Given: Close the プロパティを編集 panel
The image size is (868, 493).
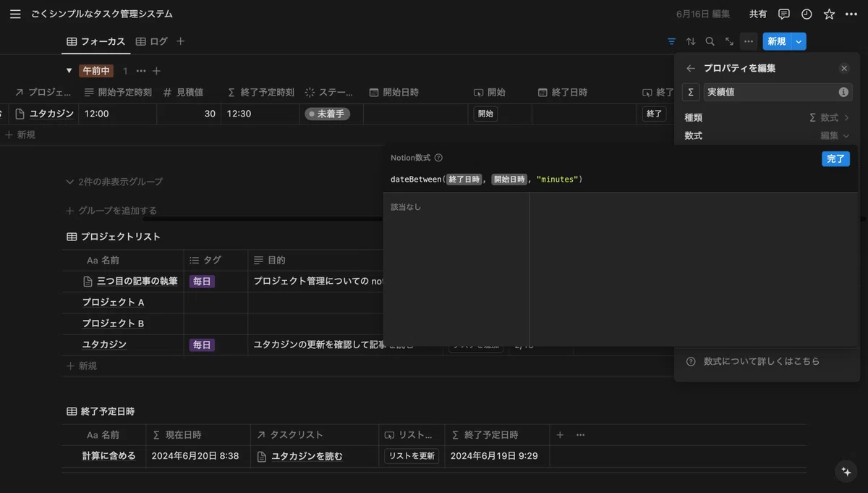Looking at the screenshot, I should [x=844, y=68].
